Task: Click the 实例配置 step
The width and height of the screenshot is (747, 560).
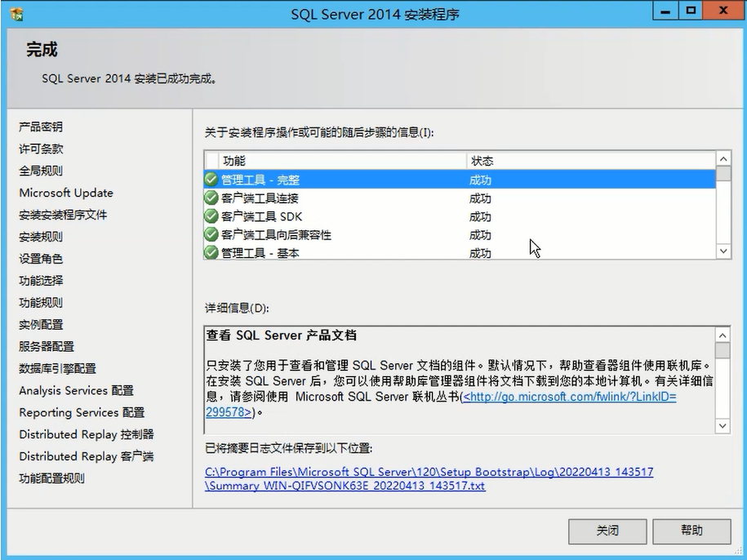Action: click(41, 324)
